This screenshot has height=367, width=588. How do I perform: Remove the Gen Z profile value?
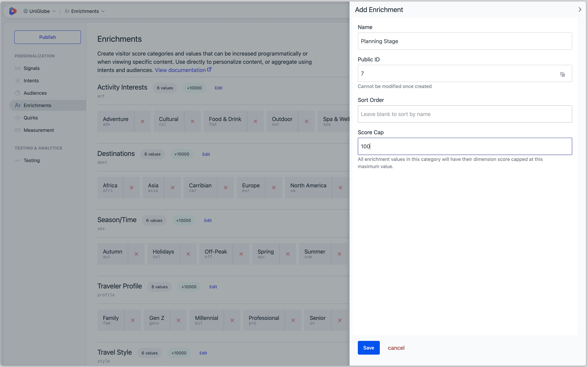pyautogui.click(x=178, y=320)
